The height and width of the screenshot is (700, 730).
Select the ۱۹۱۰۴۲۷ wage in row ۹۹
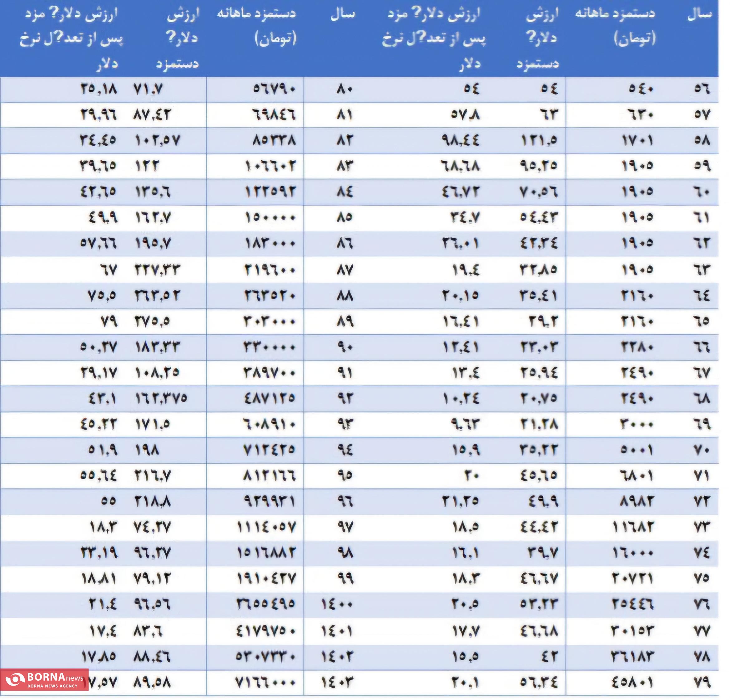point(267,578)
